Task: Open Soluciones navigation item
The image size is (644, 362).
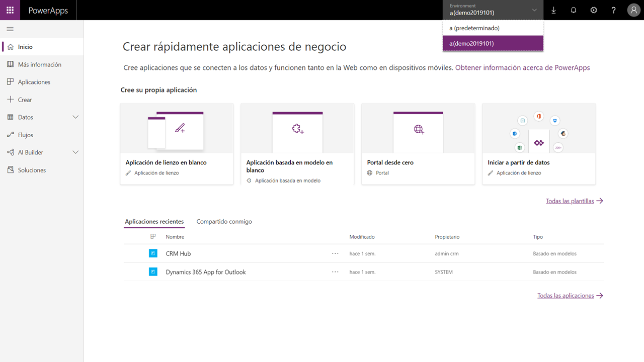Action: [x=42, y=170]
